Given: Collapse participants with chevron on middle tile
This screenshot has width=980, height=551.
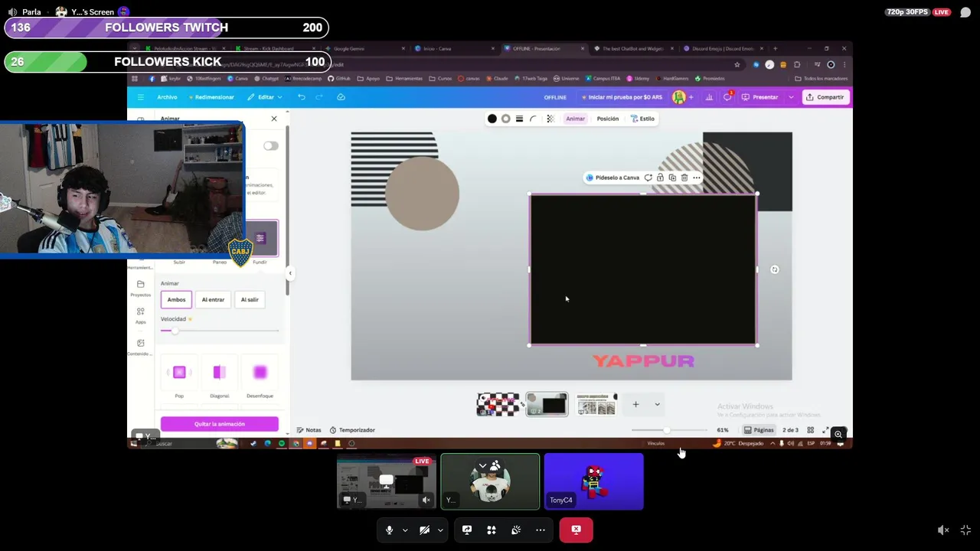Looking at the screenshot, I should pos(482,465).
